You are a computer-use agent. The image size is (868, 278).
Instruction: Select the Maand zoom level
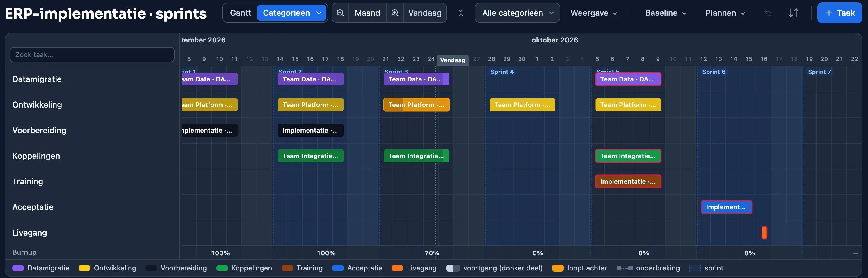click(x=367, y=13)
